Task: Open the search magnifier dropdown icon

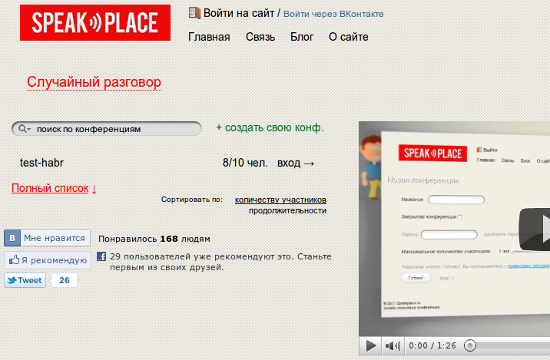Action: (24, 129)
